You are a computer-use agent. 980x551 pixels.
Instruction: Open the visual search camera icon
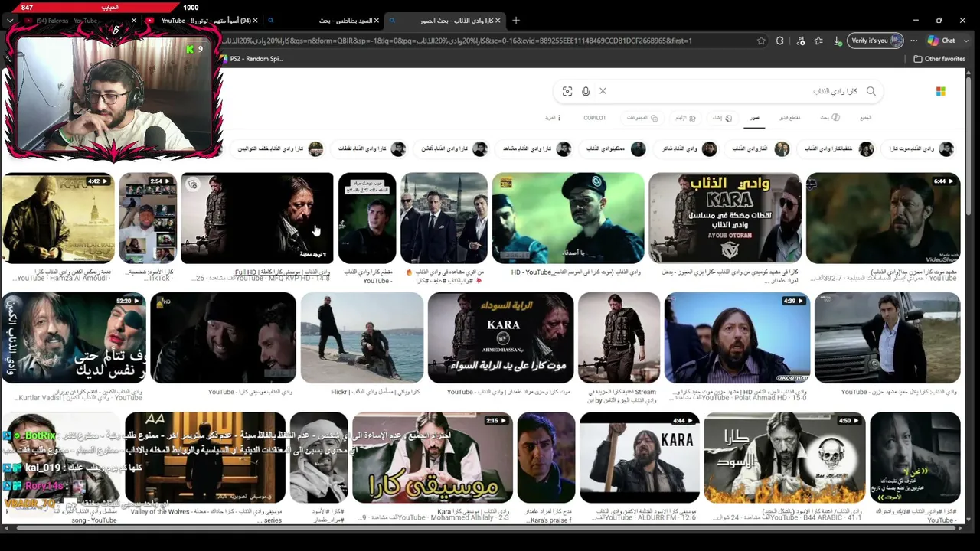[567, 91]
